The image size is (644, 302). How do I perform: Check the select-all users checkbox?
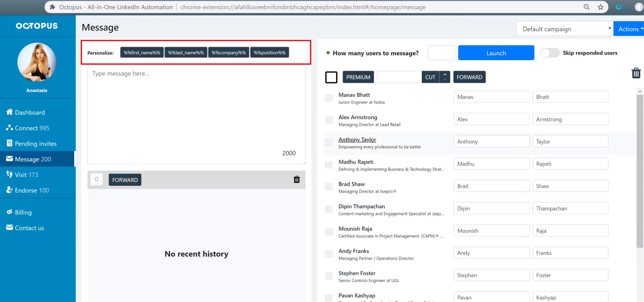(331, 77)
